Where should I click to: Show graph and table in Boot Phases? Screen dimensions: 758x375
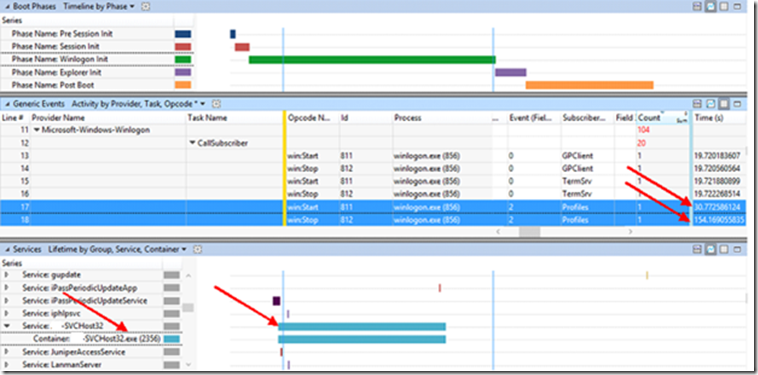click(x=697, y=7)
